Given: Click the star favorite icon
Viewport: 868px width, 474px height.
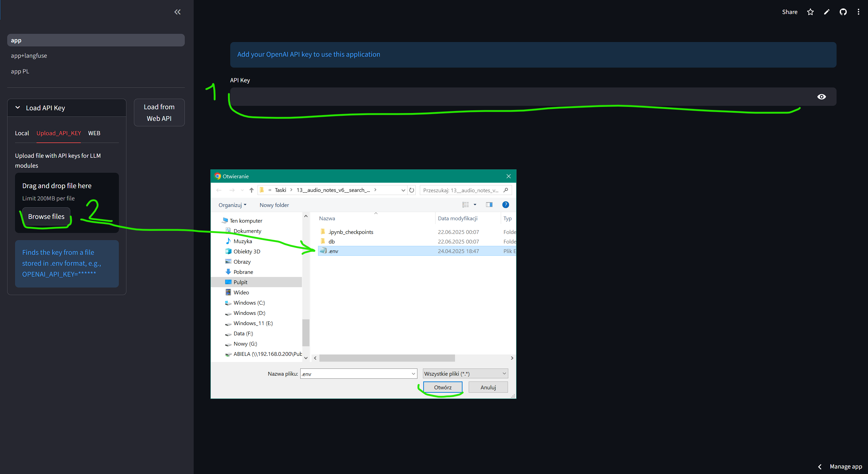Looking at the screenshot, I should [810, 12].
